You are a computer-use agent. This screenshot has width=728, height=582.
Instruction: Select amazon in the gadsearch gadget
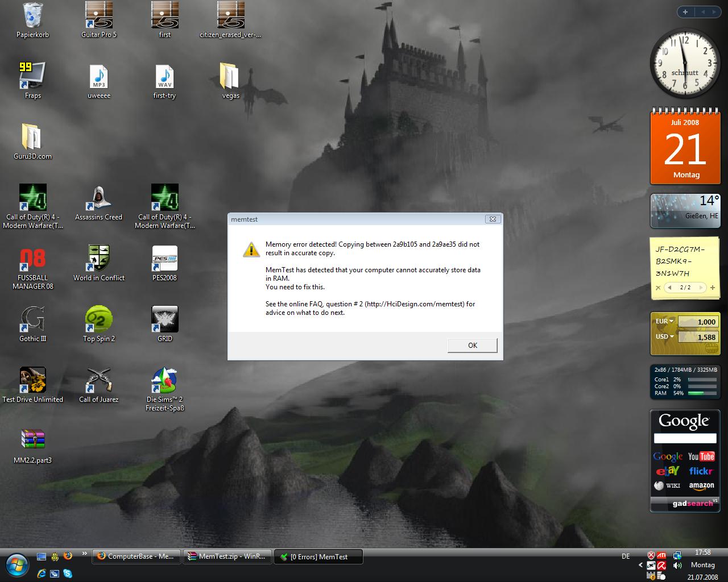click(x=701, y=485)
